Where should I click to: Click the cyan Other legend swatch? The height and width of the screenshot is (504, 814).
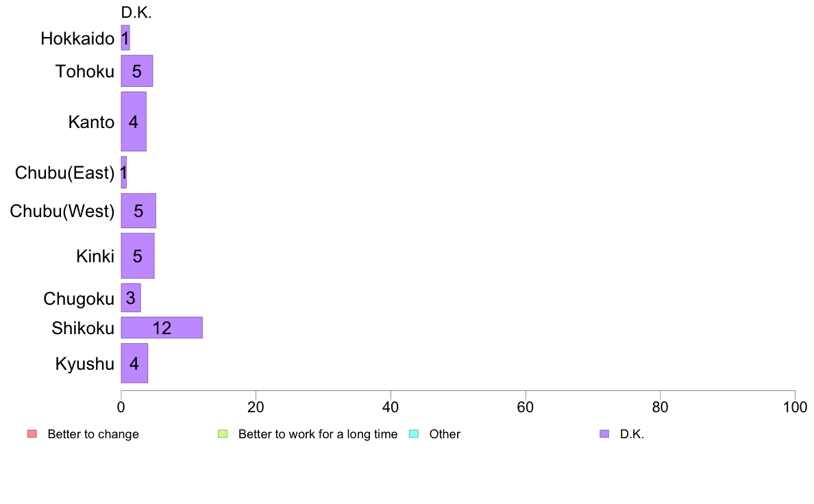[414, 434]
